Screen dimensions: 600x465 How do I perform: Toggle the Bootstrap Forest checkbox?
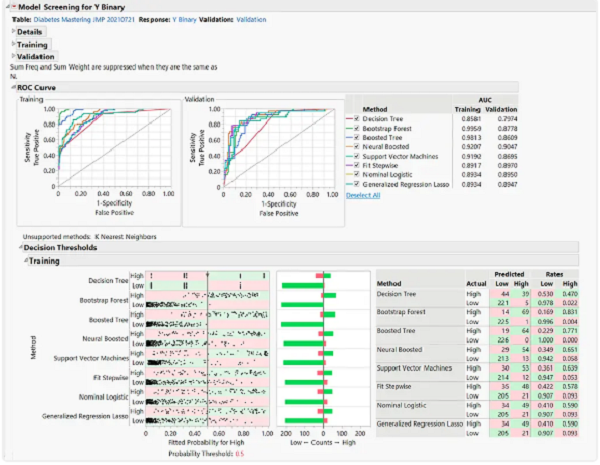(x=358, y=129)
